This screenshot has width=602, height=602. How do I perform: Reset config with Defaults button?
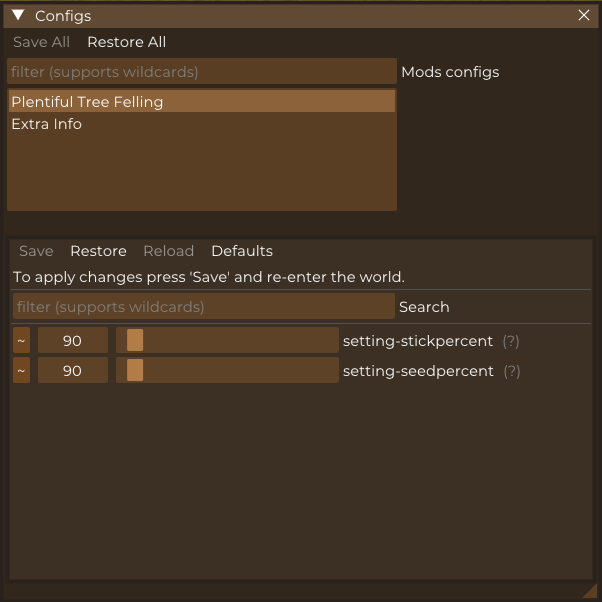point(242,251)
